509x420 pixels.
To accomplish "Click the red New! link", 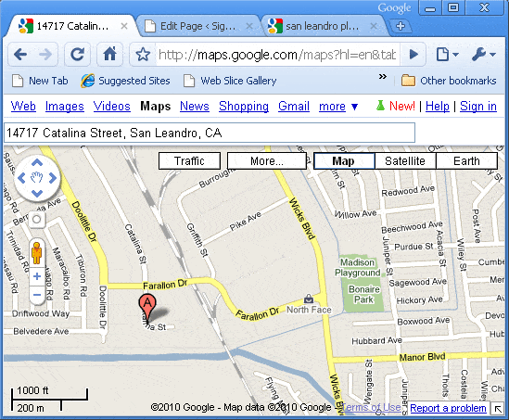I will [401, 106].
